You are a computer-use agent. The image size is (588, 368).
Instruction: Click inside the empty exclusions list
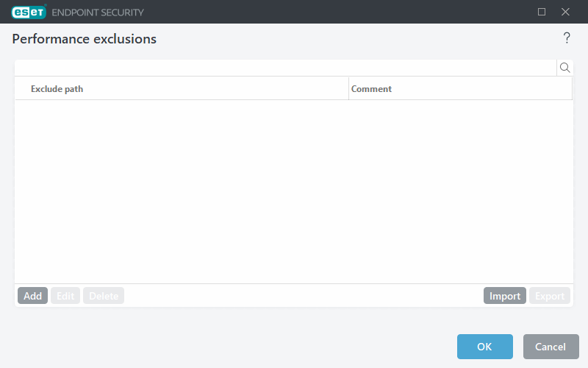[x=294, y=191]
